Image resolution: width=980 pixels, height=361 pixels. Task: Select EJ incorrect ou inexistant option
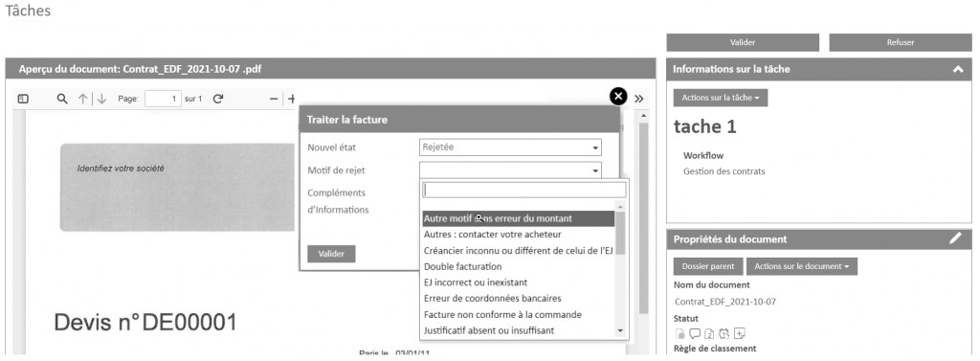click(518, 282)
